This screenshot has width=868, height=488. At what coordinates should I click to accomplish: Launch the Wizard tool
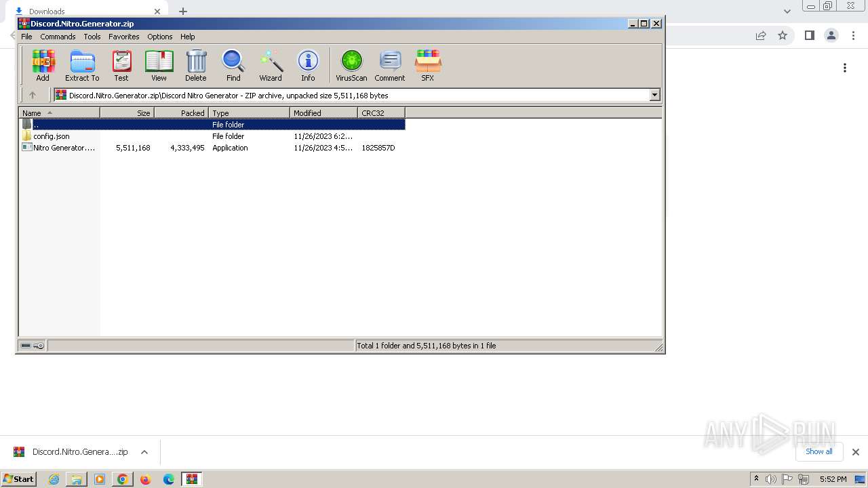pos(271,66)
